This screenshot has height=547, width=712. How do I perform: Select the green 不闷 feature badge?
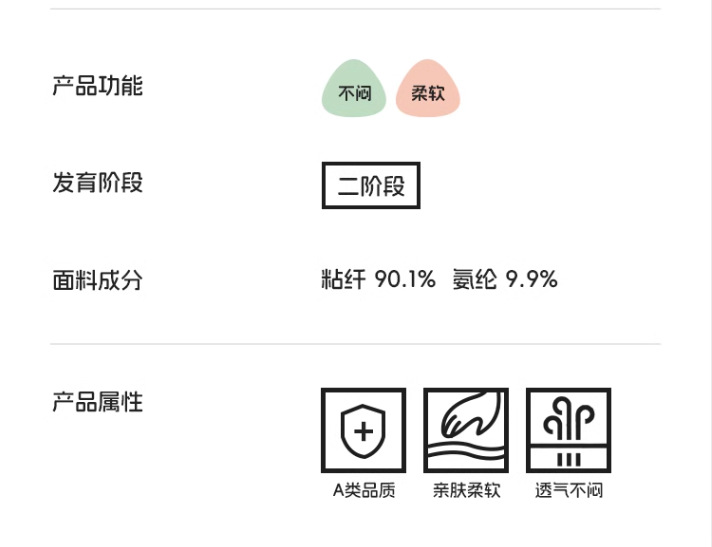point(354,90)
